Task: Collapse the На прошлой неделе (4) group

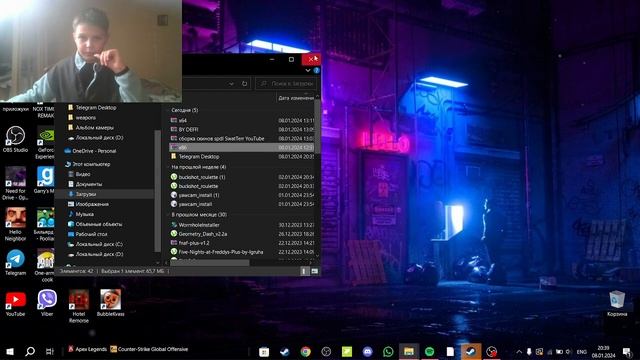Action: pos(198,167)
